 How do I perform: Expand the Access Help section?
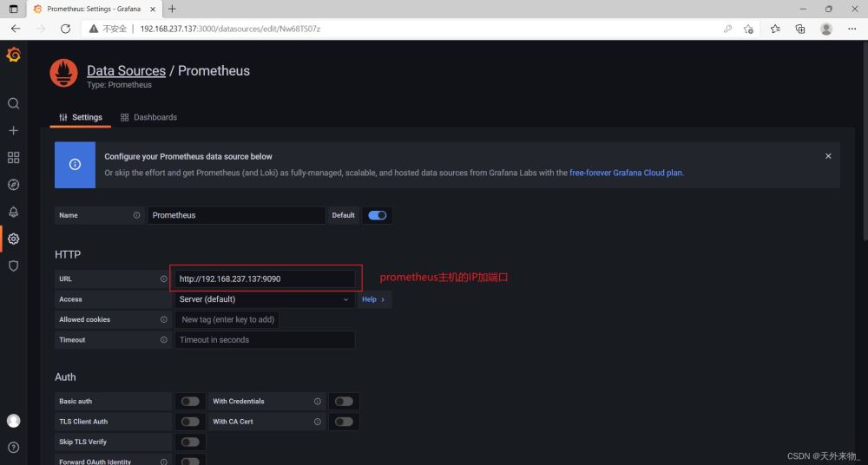pos(373,299)
